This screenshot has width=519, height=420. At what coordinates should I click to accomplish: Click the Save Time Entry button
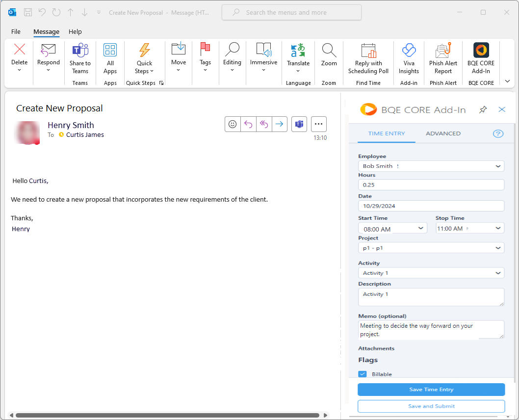click(431, 390)
